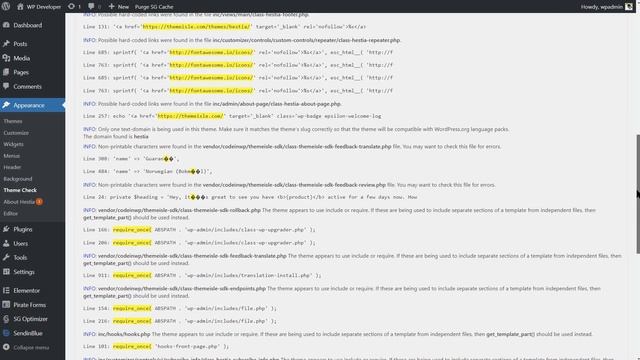Click the highlighted https://themeisle.com/ URL on Line 257
This screenshot has width=640, height=360.
click(x=191, y=116)
